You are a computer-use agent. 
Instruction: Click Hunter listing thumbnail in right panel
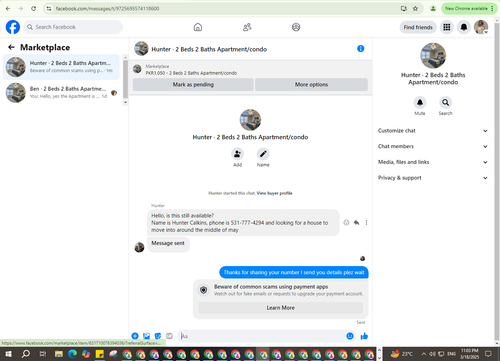click(x=433, y=55)
